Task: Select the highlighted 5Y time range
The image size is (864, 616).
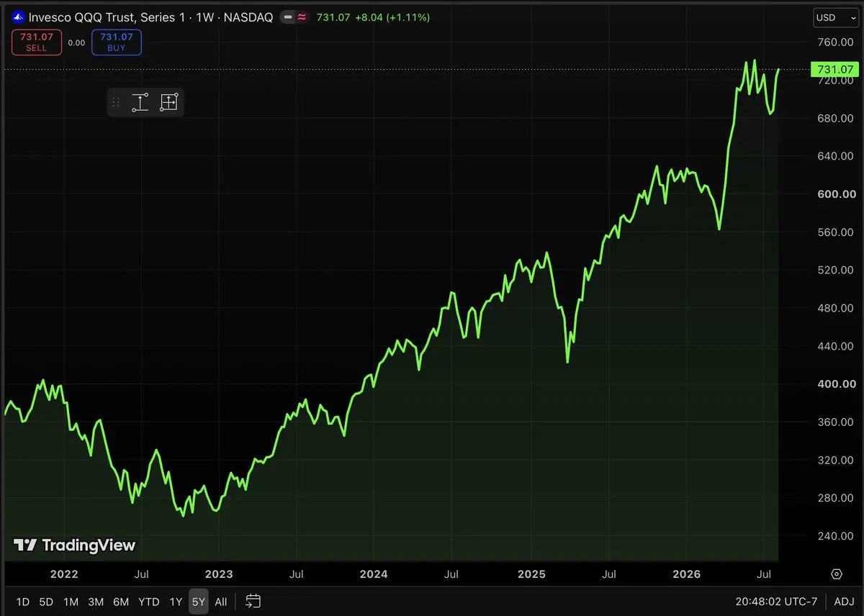Action: (x=199, y=602)
